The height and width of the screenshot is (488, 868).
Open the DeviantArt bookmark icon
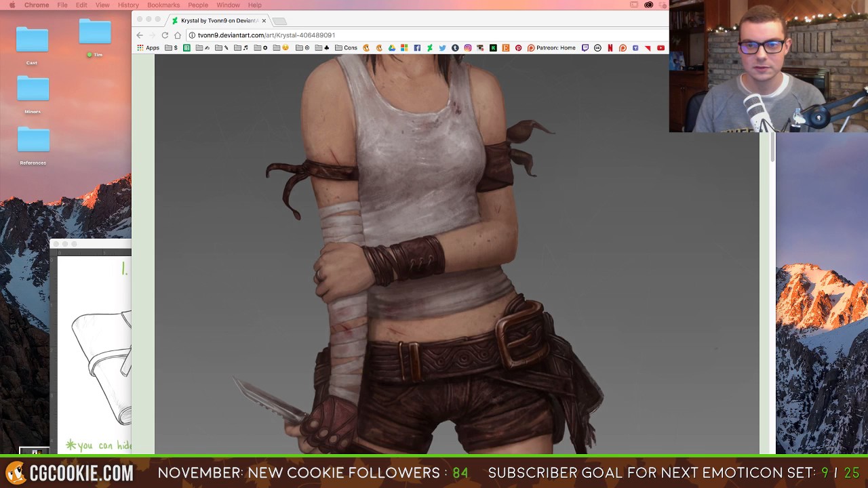pos(430,48)
